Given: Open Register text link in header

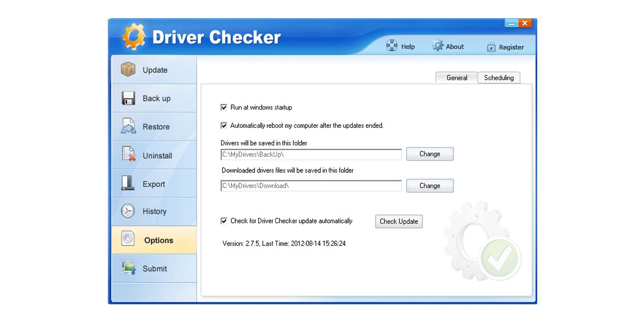Looking at the screenshot, I should [511, 47].
